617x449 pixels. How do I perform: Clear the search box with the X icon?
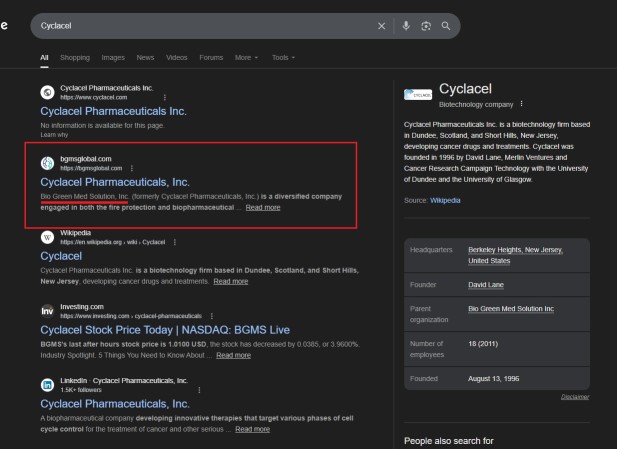point(382,26)
